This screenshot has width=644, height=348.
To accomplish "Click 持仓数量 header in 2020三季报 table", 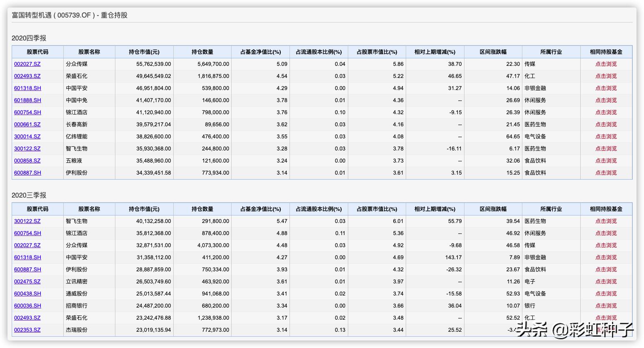I will click(x=202, y=209).
